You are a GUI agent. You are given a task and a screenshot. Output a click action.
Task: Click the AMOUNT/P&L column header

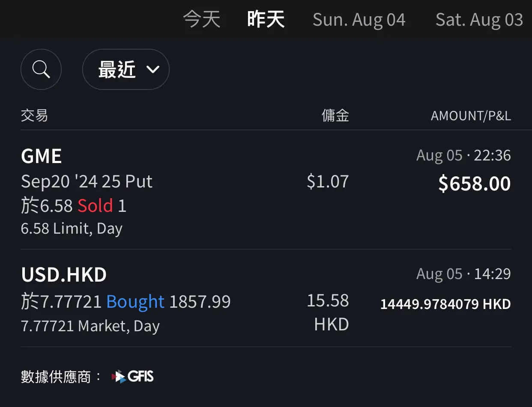click(x=471, y=116)
